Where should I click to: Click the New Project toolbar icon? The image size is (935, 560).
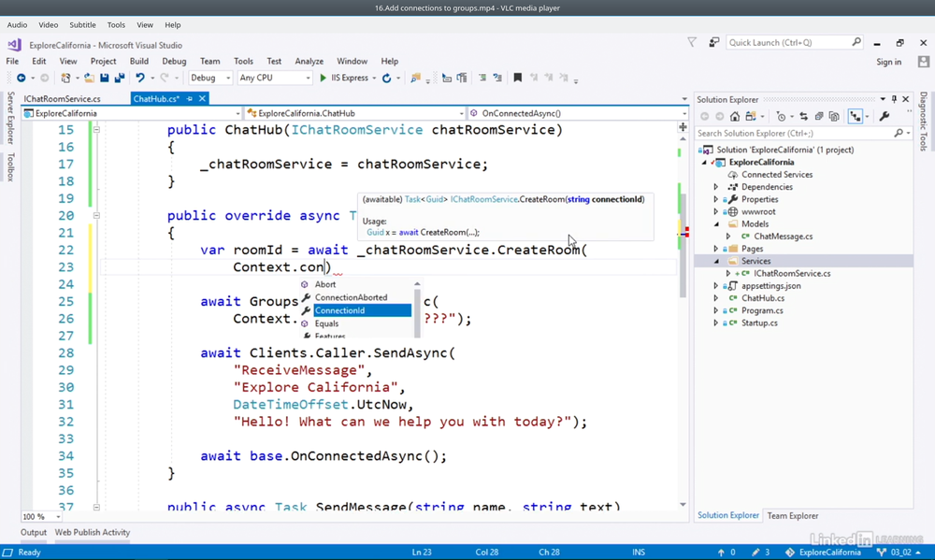[x=65, y=78]
